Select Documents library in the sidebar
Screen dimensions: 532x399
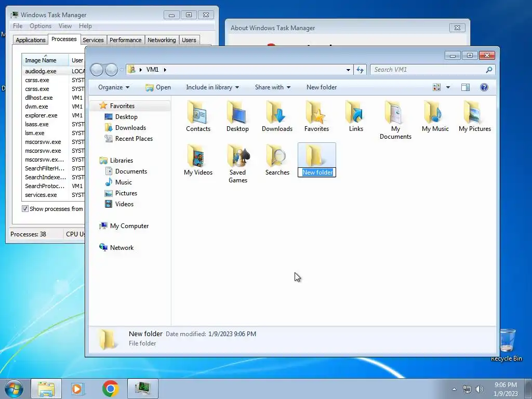click(x=131, y=171)
